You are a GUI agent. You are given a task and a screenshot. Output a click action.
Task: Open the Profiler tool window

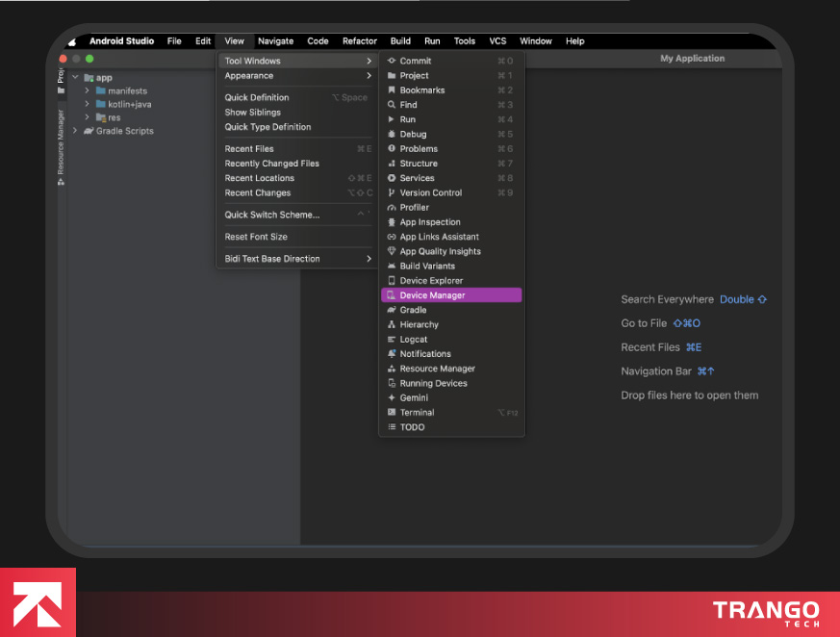click(x=420, y=207)
